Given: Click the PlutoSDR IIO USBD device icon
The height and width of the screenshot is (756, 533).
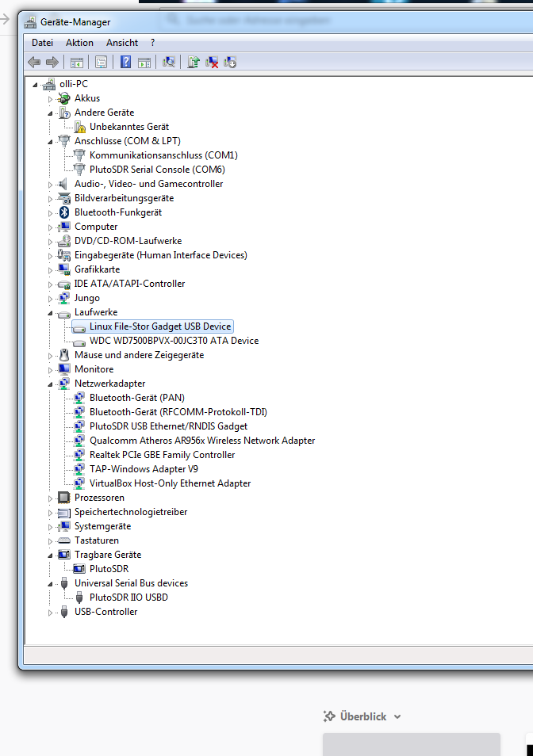Looking at the screenshot, I should coord(79,598).
